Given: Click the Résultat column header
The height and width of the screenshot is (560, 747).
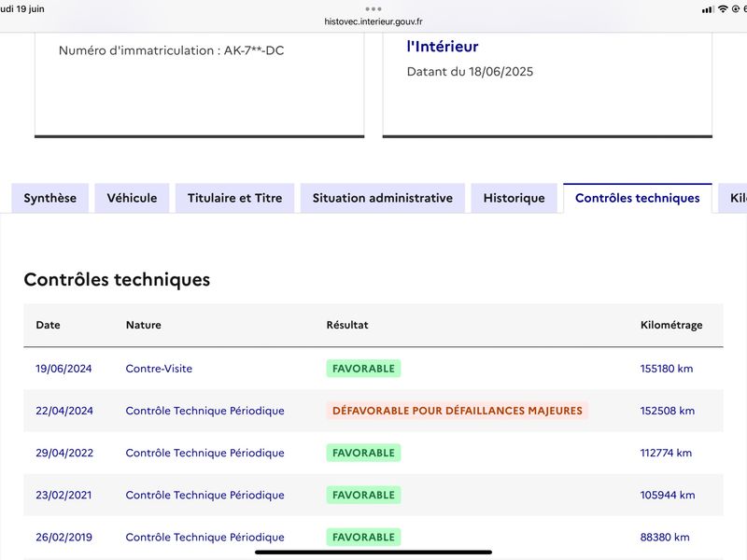Looking at the screenshot, I should (347, 325).
